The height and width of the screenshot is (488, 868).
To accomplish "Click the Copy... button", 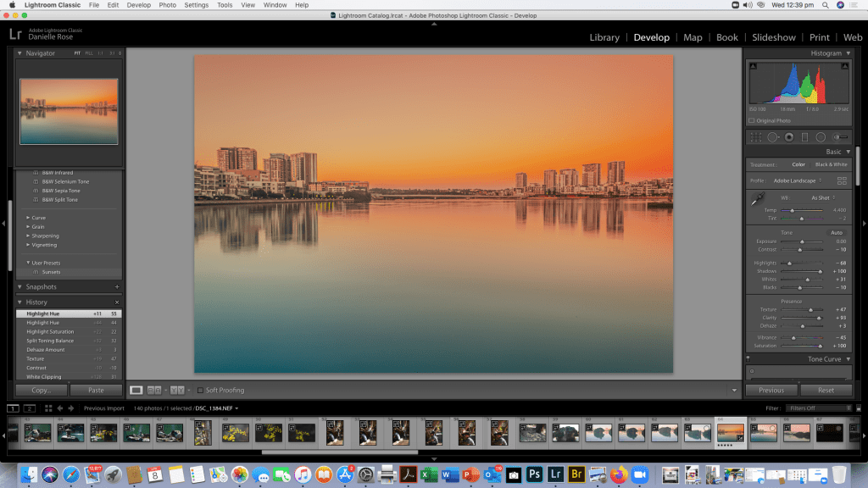I will click(x=42, y=390).
